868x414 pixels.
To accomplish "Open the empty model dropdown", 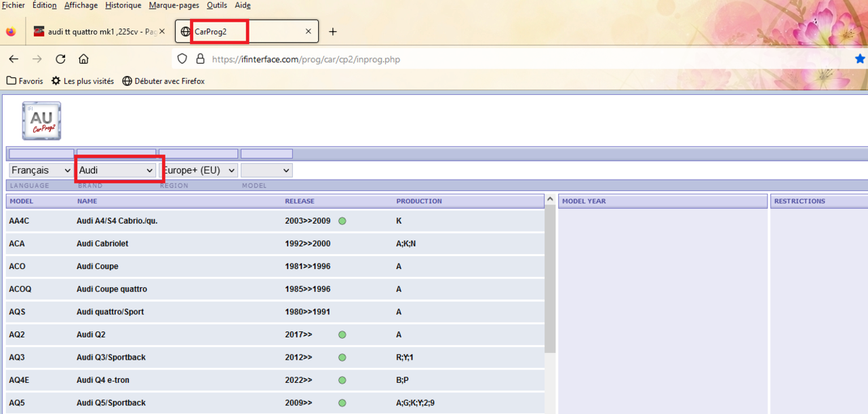I will [267, 170].
